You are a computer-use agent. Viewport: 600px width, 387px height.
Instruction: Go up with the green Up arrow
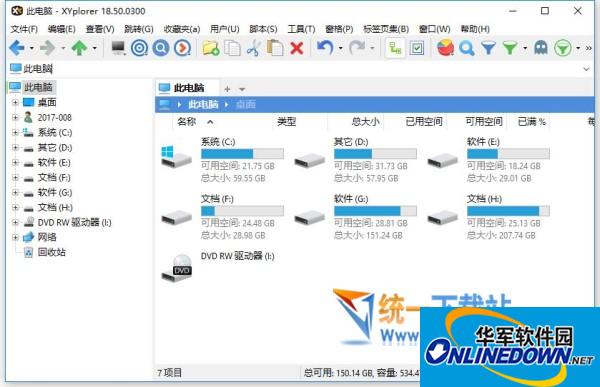pos(80,48)
